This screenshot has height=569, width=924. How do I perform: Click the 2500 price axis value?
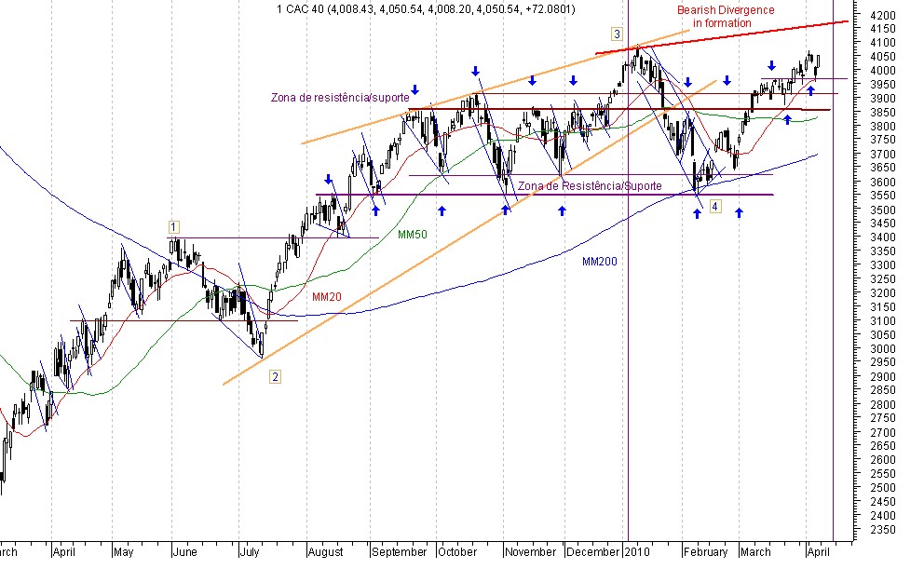pos(882,488)
